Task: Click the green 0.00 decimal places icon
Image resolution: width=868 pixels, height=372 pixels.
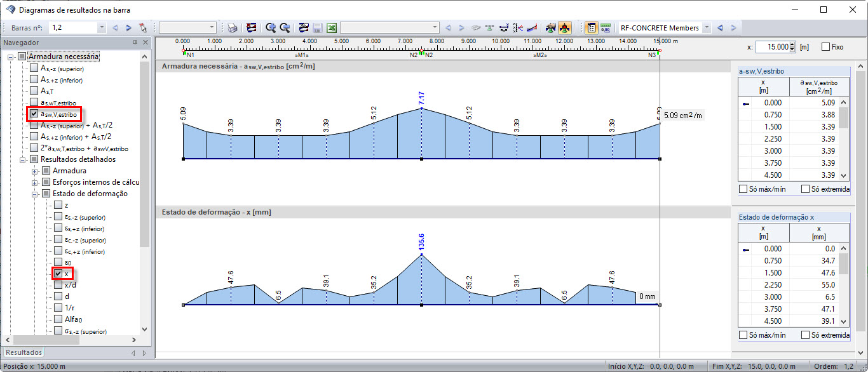Action: click(x=606, y=28)
